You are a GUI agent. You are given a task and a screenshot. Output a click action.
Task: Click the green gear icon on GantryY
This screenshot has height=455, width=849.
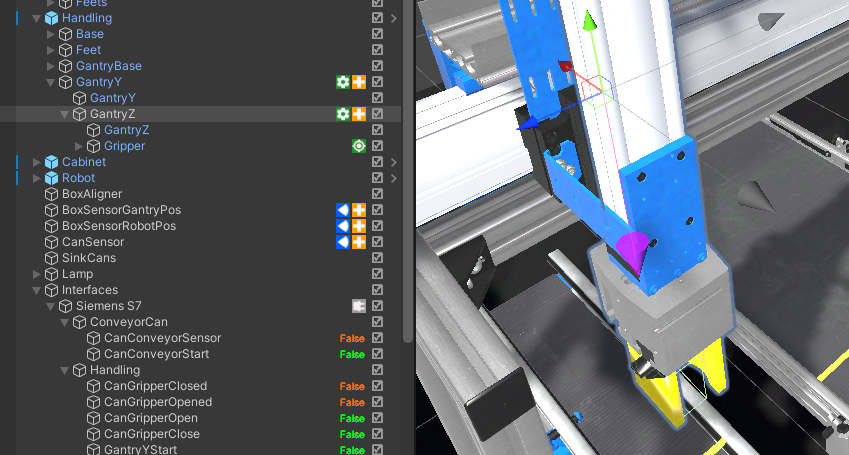tap(343, 82)
